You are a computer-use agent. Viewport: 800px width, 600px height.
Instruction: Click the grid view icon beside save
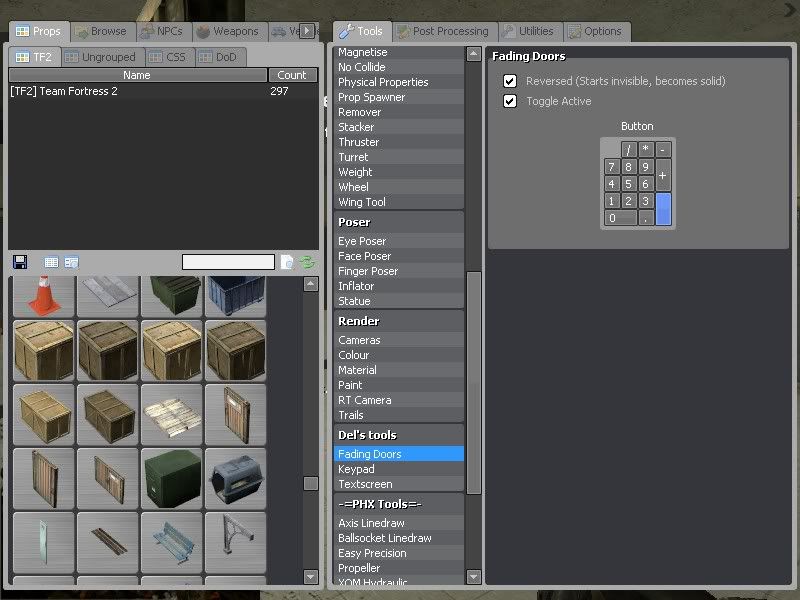(51, 262)
